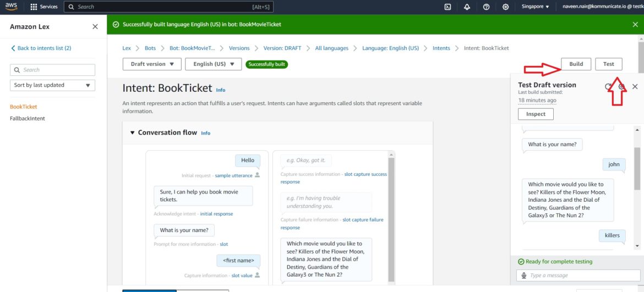The image size is (644, 292).
Task: Close the Test Draft version panel
Action: point(635,86)
